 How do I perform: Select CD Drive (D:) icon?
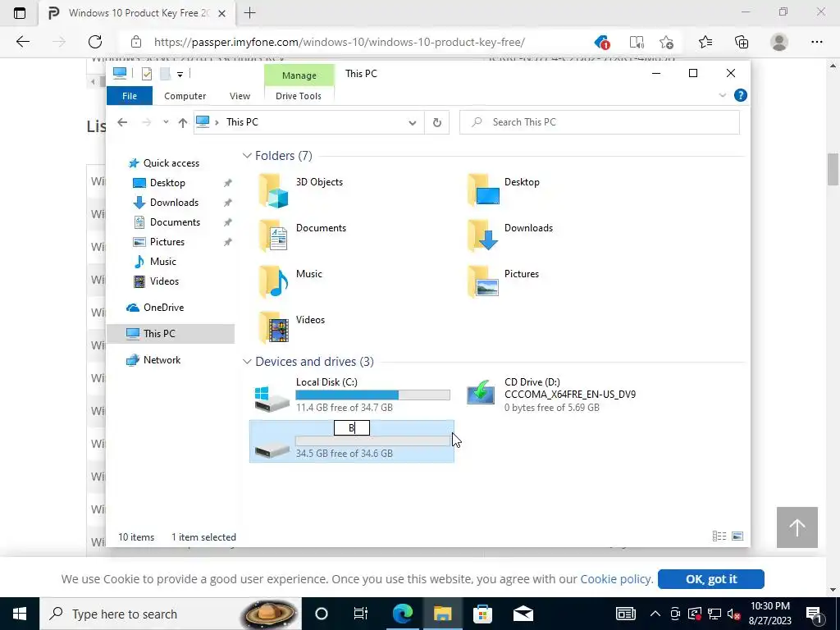481,393
